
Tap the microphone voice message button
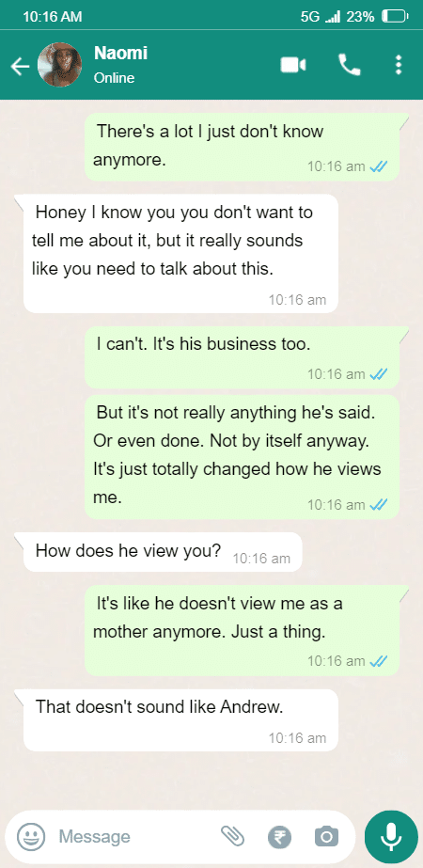click(391, 836)
